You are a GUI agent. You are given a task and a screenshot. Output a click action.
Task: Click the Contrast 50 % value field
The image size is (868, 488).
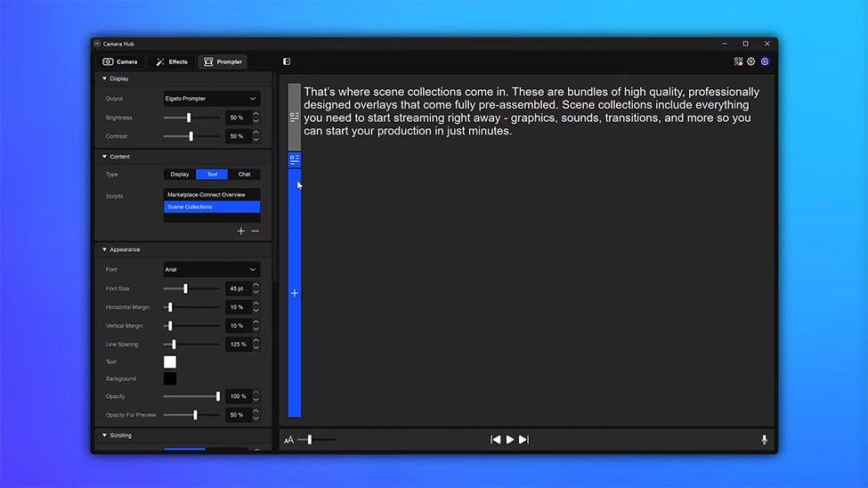click(x=238, y=136)
